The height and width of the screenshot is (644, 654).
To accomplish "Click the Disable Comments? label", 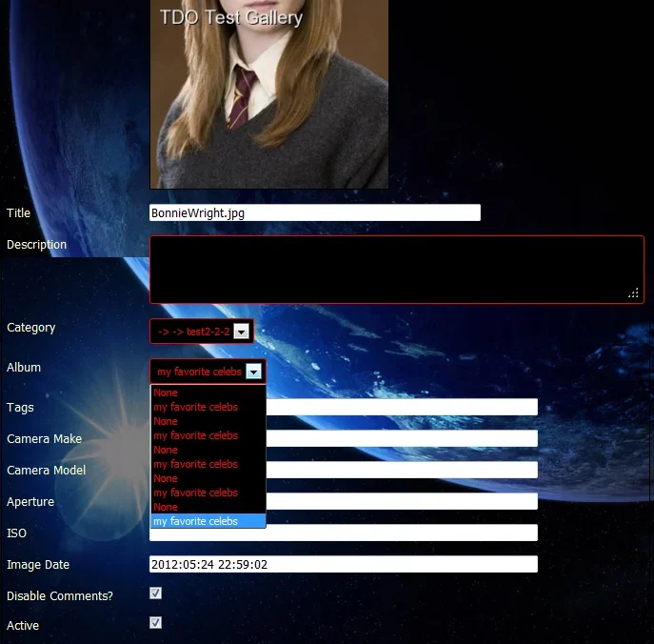I will [x=60, y=596].
